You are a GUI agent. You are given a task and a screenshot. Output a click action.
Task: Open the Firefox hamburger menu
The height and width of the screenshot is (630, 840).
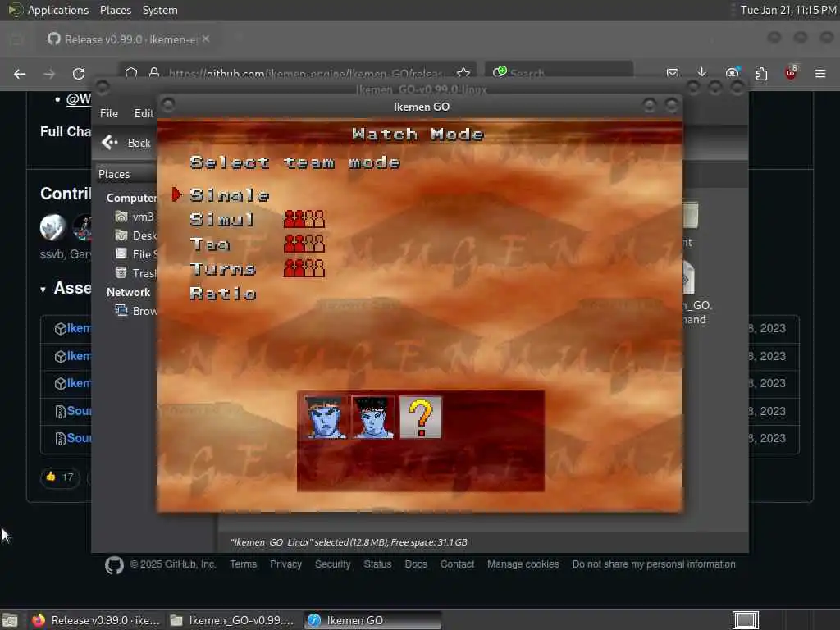(820, 73)
